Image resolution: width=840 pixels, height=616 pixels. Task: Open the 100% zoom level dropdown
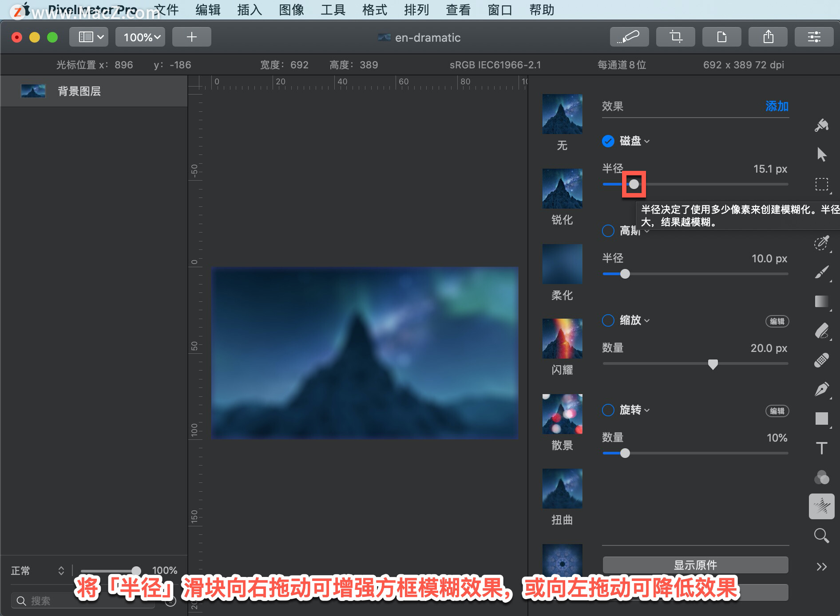pyautogui.click(x=140, y=37)
